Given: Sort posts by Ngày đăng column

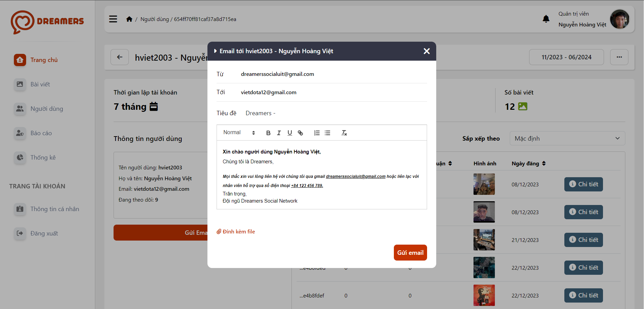Looking at the screenshot, I should (x=528, y=163).
